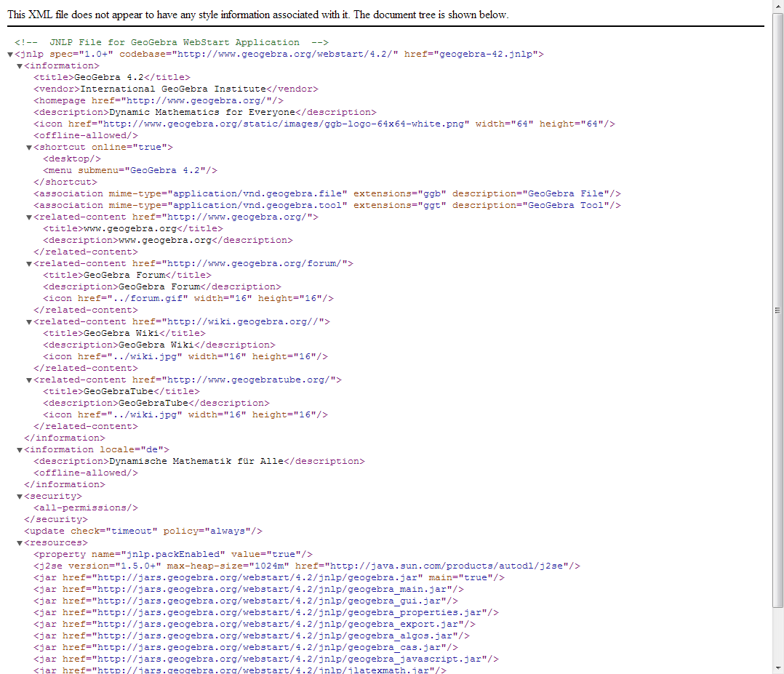Image resolution: width=784 pixels, height=674 pixels.
Task: Click the geogebra_main.jar line
Action: point(249,590)
